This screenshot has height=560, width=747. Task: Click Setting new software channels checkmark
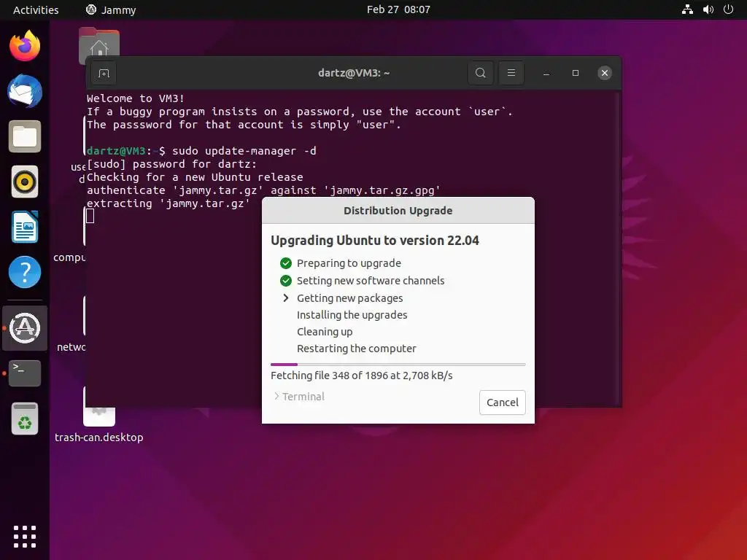pos(286,281)
